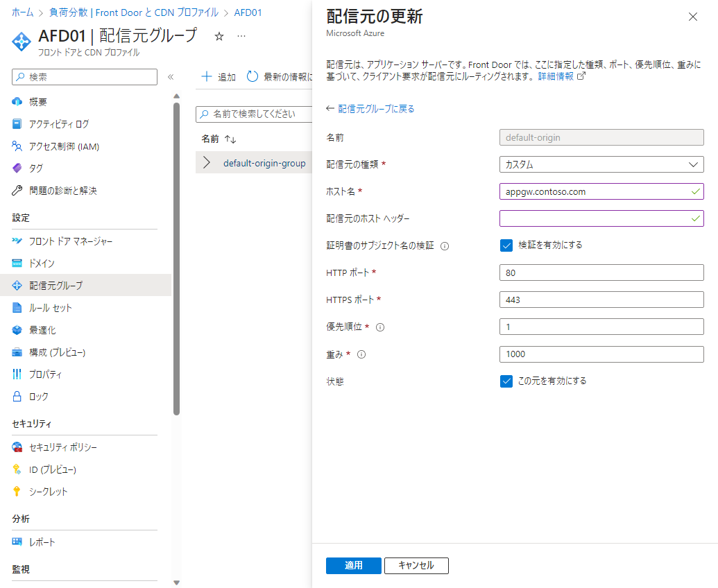Disable 証明書のサブジェクト名の検証 checkbox

[506, 244]
